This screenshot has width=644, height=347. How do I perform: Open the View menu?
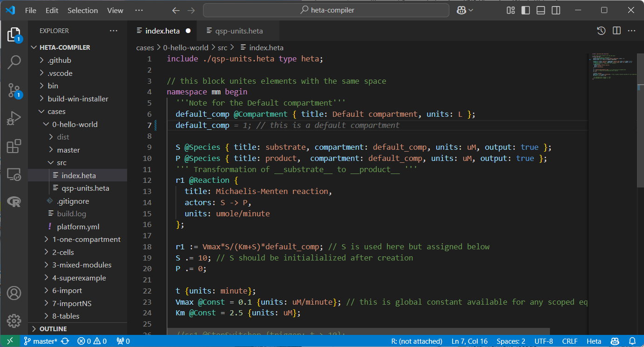pyautogui.click(x=115, y=10)
